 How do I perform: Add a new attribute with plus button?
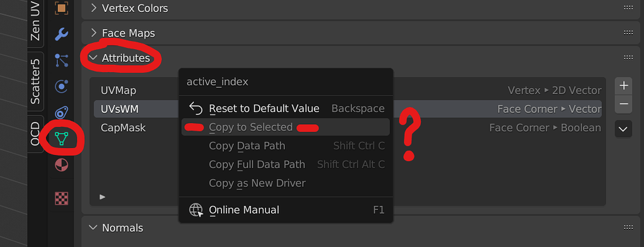pos(623,86)
